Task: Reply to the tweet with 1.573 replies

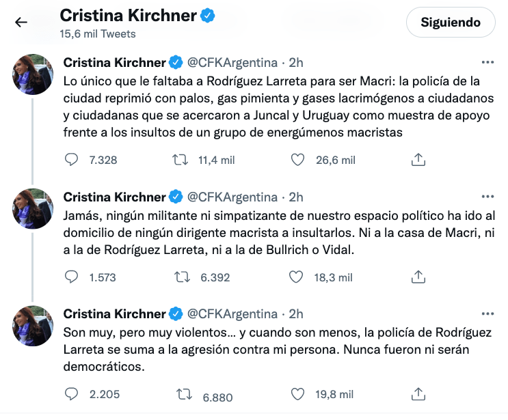Action: click(72, 277)
